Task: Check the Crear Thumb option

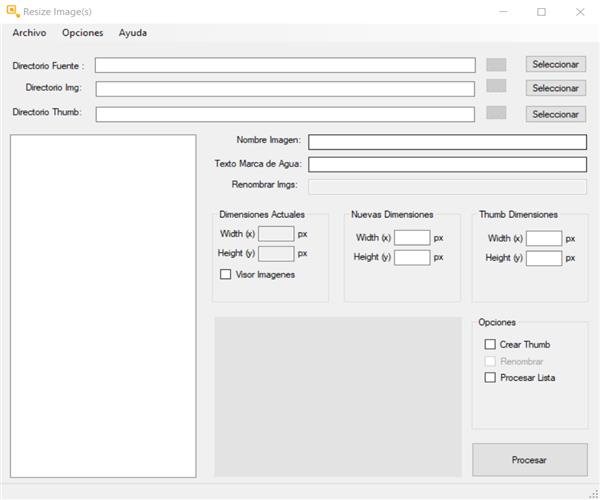Action: coord(490,344)
